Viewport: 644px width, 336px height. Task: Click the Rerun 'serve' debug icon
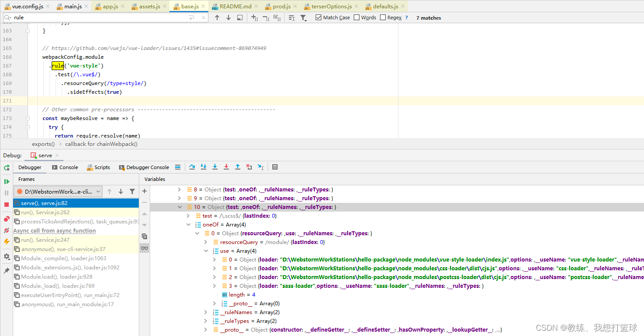tap(7, 168)
